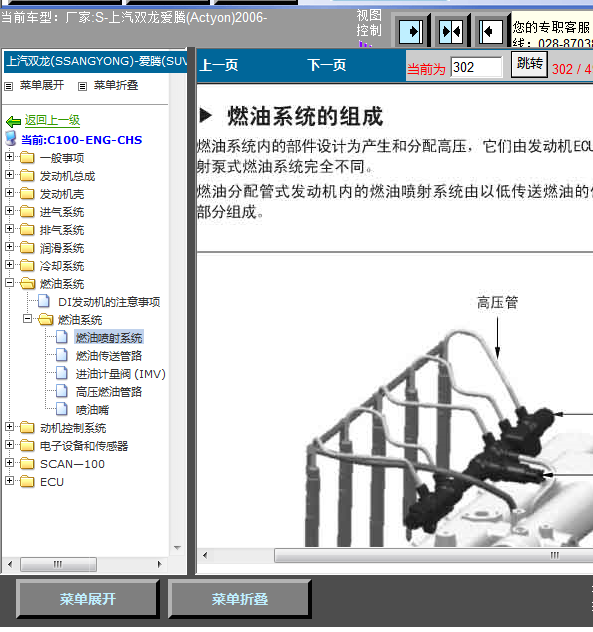
Task: Expand the ECU tree node
Action: point(10,480)
